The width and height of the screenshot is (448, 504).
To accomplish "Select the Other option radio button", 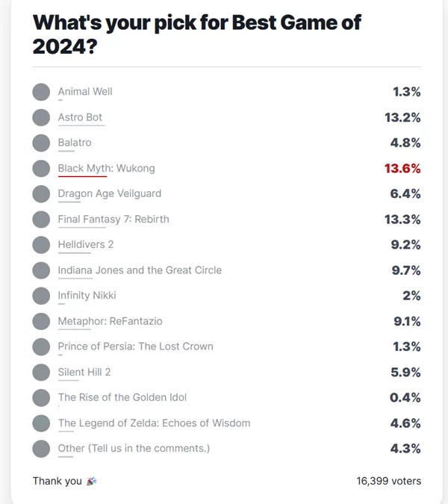I will pyautogui.click(x=41, y=449).
